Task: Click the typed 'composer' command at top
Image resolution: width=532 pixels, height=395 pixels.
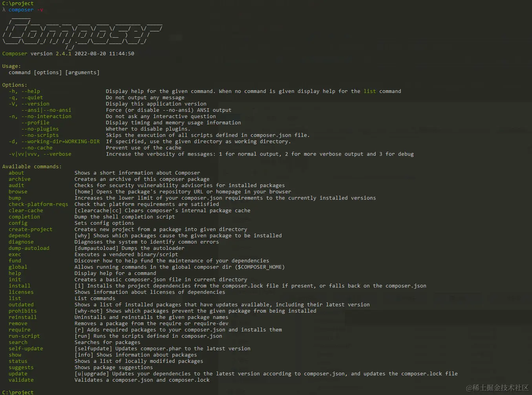Action: coord(21,10)
